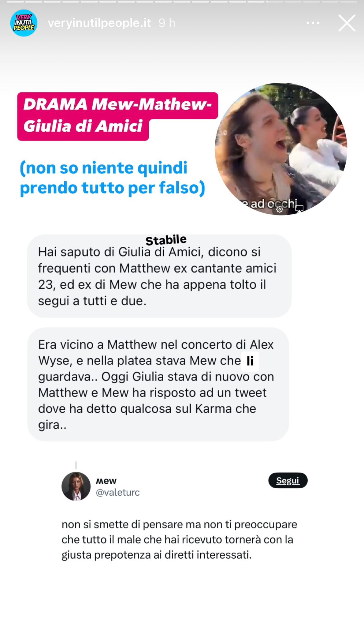Open the veryinutilpeople.it profile avatar
The width and height of the screenshot is (364, 627).
pyautogui.click(x=24, y=23)
